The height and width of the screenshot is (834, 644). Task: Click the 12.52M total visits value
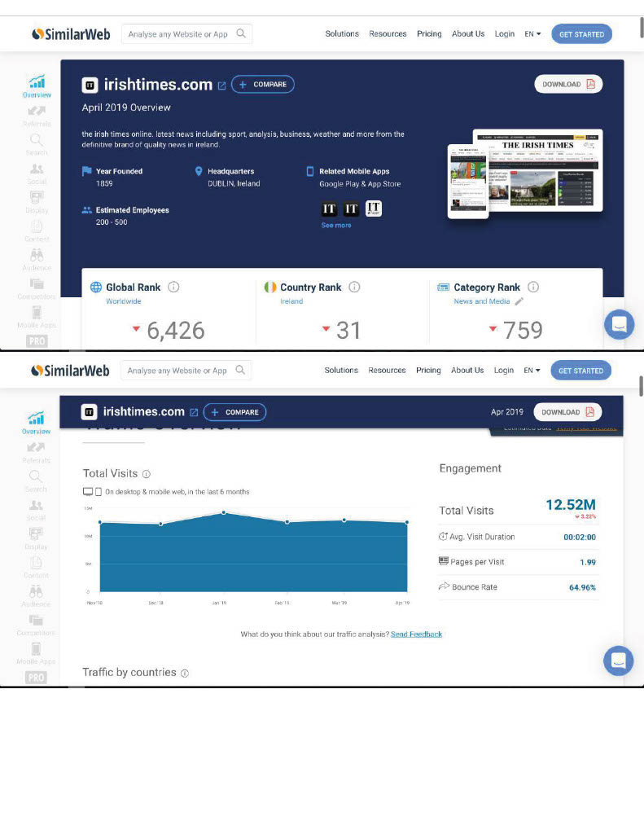point(571,504)
